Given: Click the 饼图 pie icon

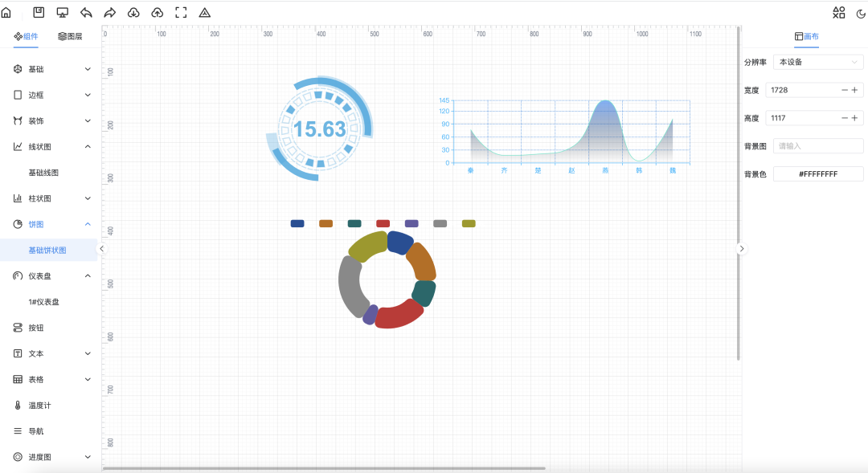Looking at the screenshot, I should [x=18, y=224].
